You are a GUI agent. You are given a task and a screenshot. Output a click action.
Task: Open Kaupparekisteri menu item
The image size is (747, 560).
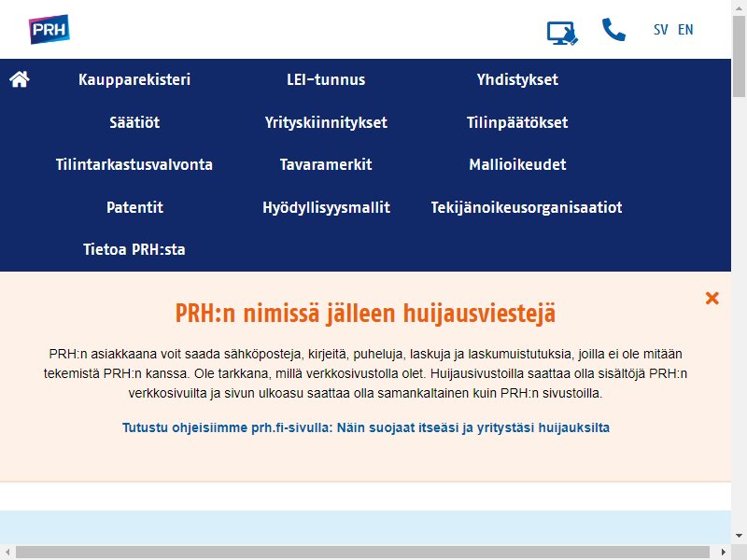coord(134,79)
